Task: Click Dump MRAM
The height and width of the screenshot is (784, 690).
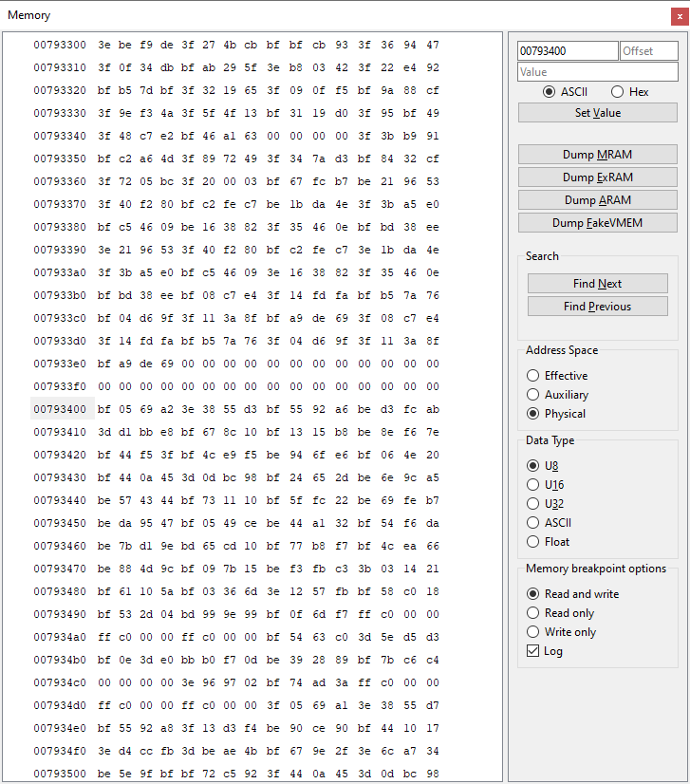Action: (x=598, y=154)
